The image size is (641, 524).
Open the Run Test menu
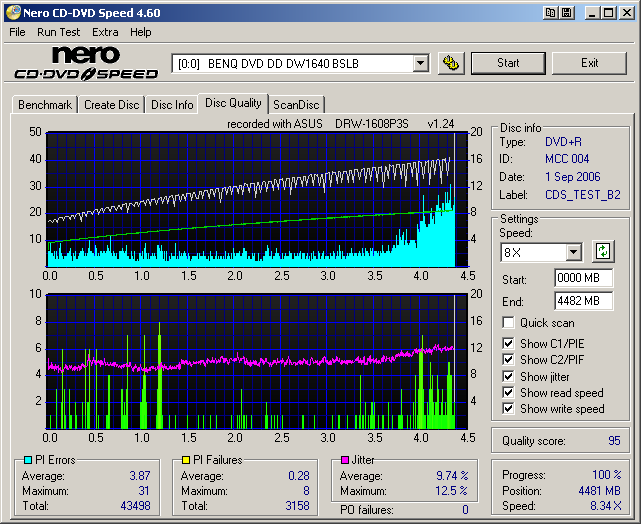tap(59, 32)
